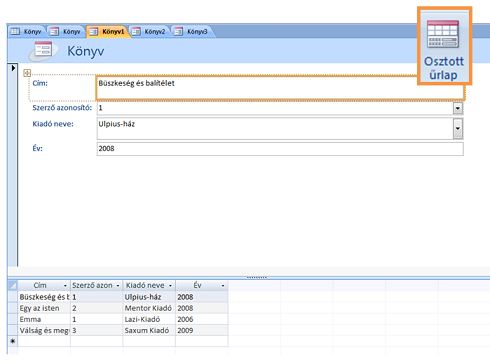490x364 pixels.
Task: Switch to the Könyv1 tab
Action: 109,32
